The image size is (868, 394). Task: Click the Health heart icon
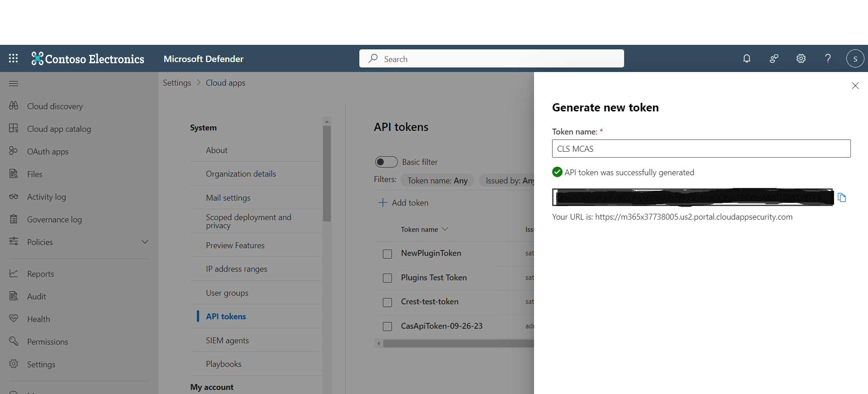click(x=14, y=318)
